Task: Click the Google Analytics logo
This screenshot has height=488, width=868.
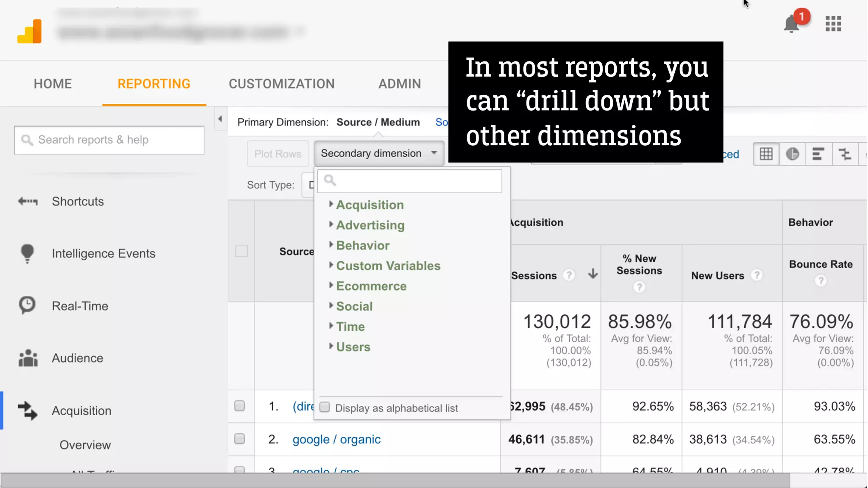Action: 30,31
